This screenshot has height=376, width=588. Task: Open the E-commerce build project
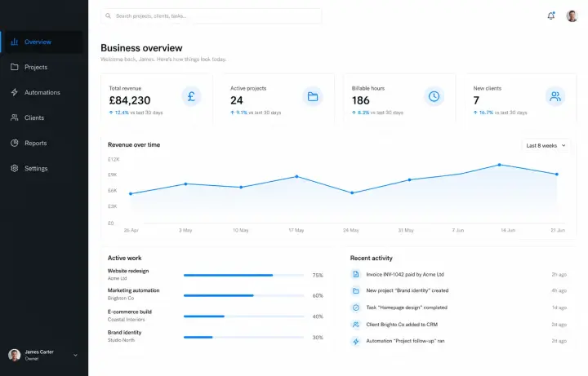pyautogui.click(x=130, y=312)
